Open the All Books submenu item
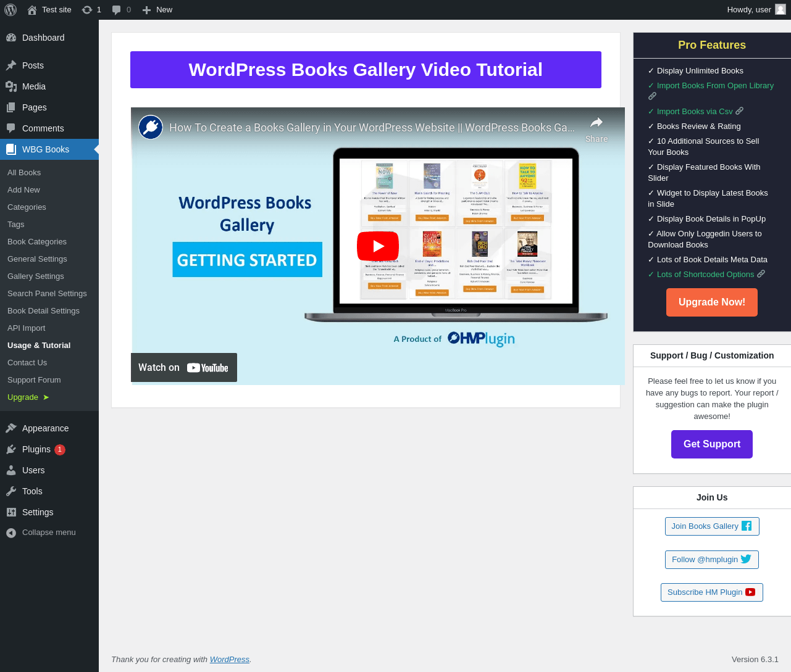Viewport: 791px width, 672px height. pos(49,173)
